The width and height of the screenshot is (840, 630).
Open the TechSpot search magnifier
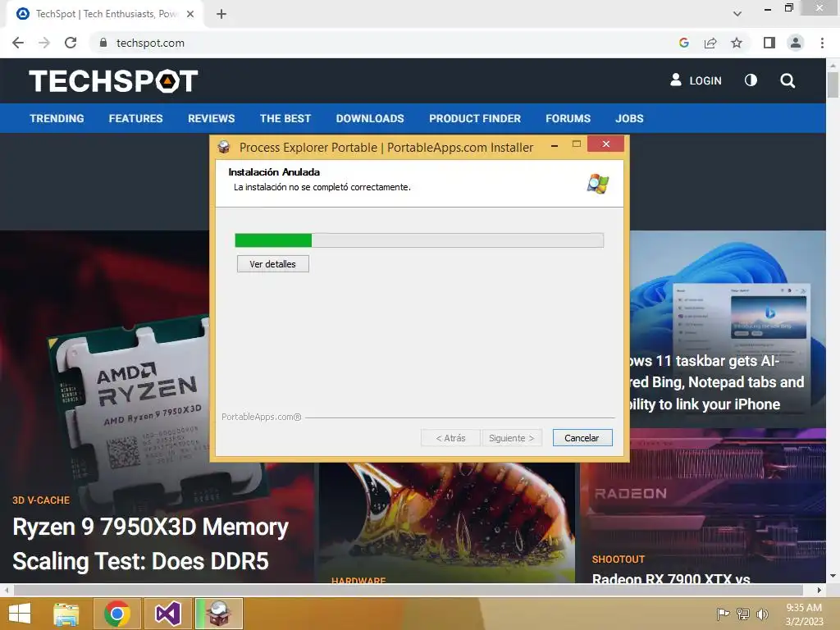click(x=787, y=80)
